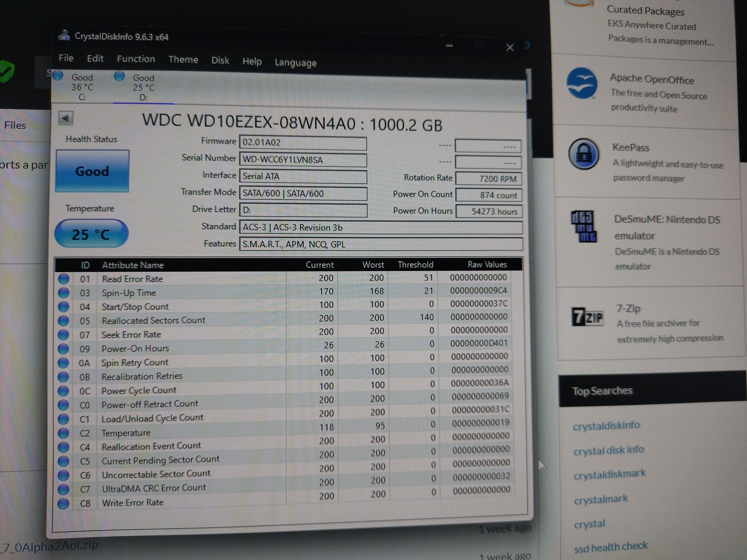Click status icon for Power Cycle Count
747x560 pixels.
pos(63,391)
